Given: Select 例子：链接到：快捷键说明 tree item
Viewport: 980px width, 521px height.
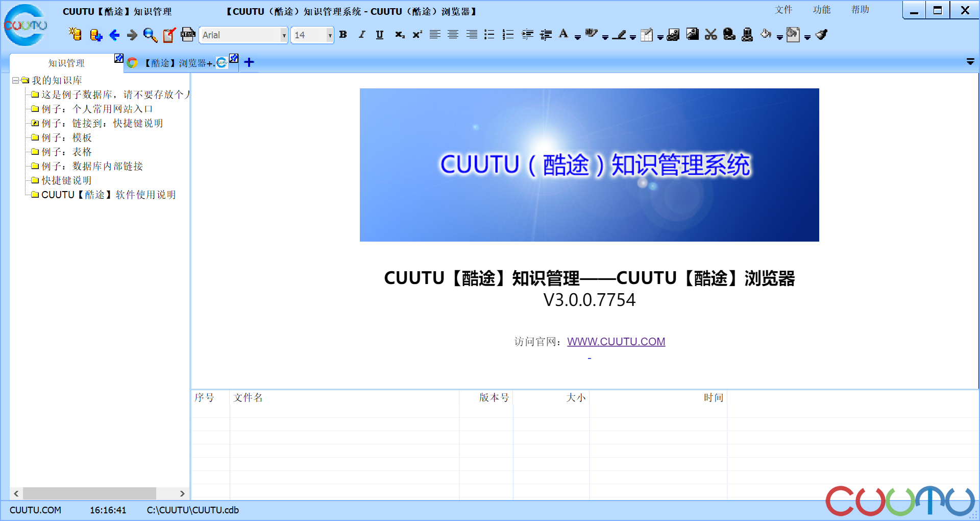Looking at the screenshot, I should point(102,123).
